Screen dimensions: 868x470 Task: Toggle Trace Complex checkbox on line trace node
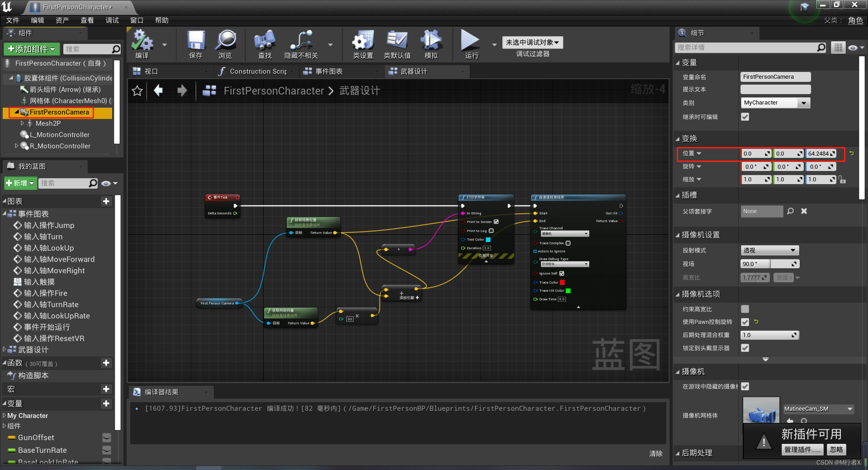pyautogui.click(x=568, y=243)
